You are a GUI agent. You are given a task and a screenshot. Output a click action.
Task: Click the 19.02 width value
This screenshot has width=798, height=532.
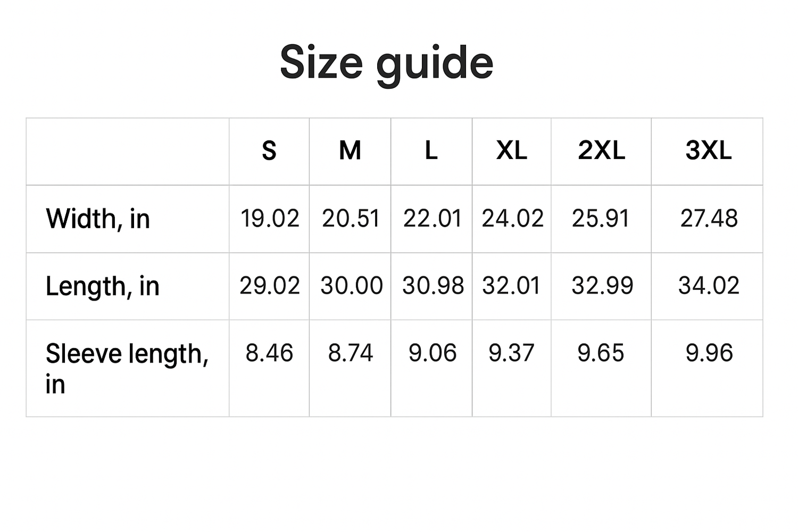click(x=270, y=219)
